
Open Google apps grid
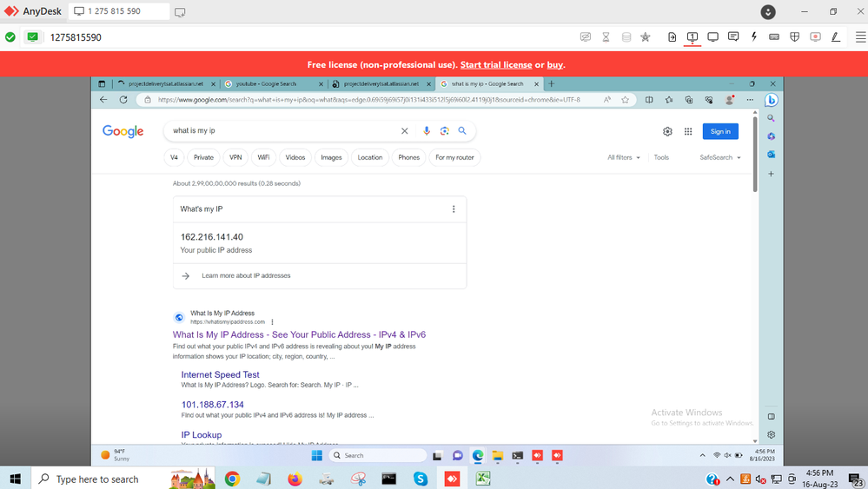pyautogui.click(x=688, y=132)
